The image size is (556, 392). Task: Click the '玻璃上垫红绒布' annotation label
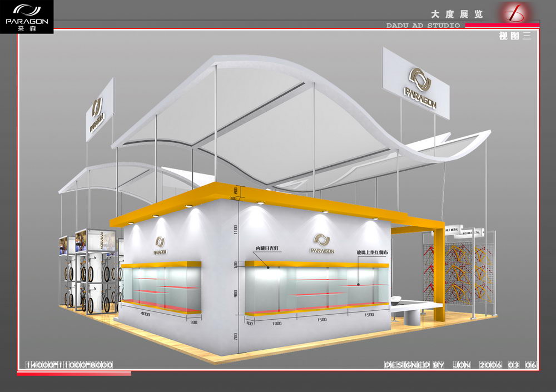click(372, 252)
